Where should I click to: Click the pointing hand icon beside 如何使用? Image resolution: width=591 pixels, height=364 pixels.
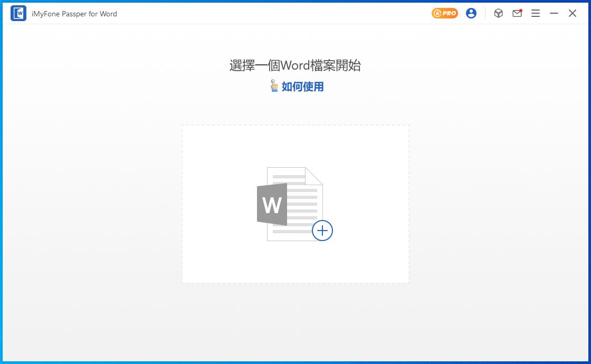(274, 86)
